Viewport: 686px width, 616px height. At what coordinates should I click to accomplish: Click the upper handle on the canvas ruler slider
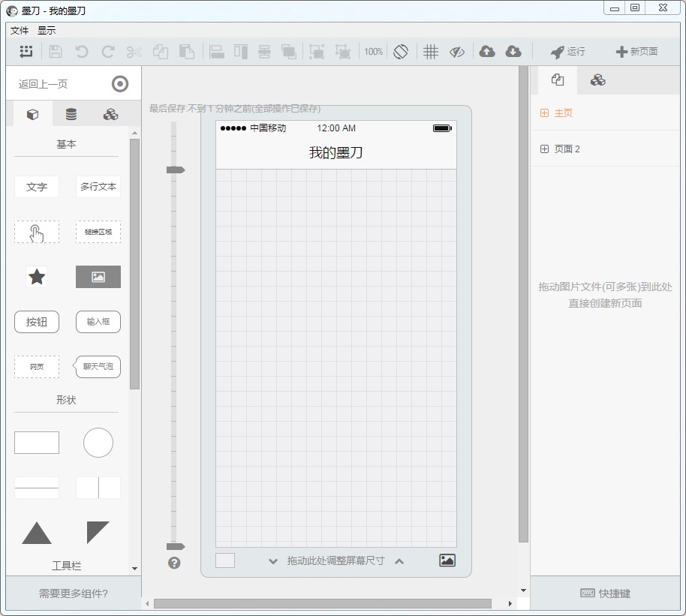[x=176, y=170]
